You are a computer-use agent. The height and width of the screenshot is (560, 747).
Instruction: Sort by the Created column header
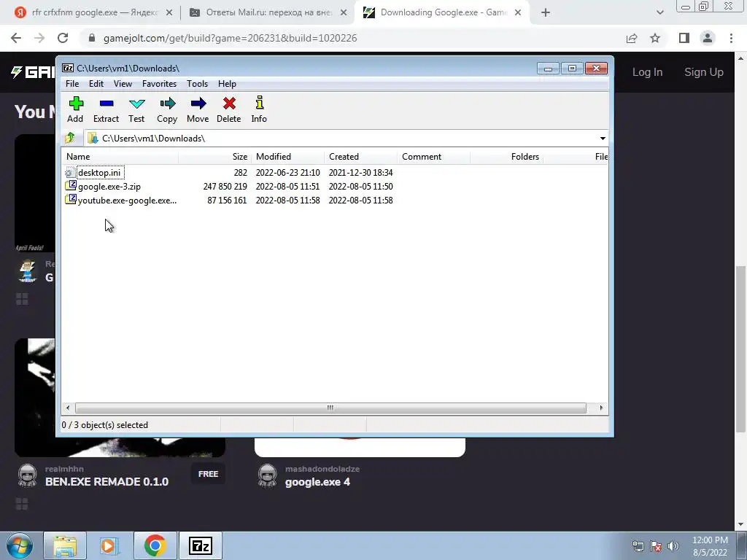point(360,157)
